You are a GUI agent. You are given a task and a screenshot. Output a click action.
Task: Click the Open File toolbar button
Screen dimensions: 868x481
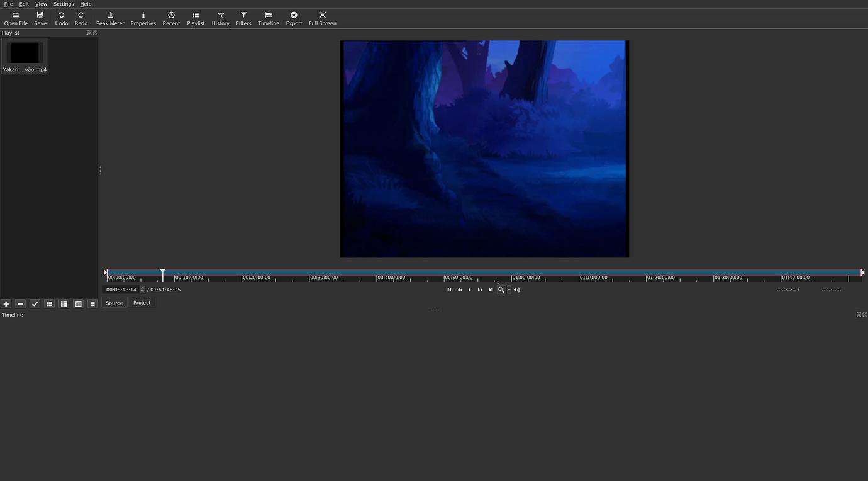(x=16, y=18)
